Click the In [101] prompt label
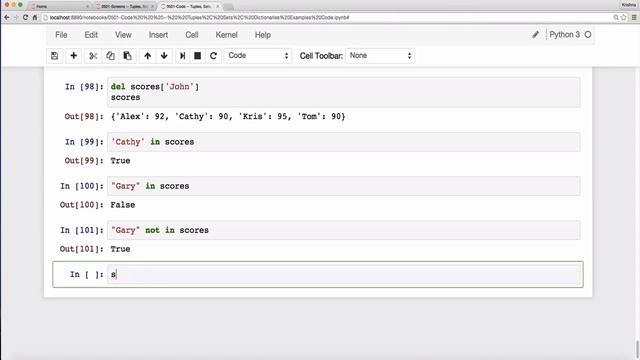The width and height of the screenshot is (640, 360). 82,230
